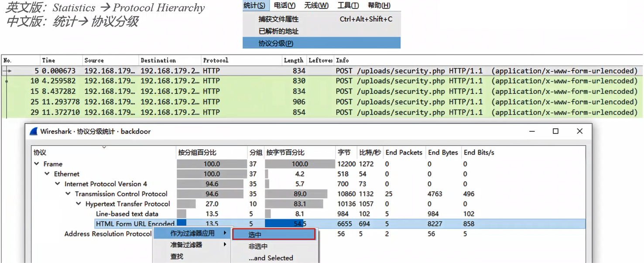This screenshot has height=263, width=644.
Task: Open 准备过滤器 context submenu
Action: click(192, 245)
